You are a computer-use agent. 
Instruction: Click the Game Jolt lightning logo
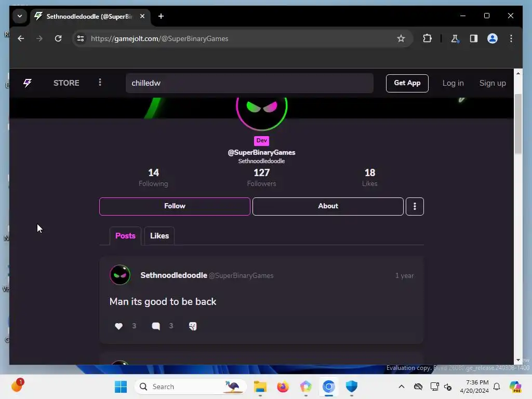click(x=28, y=83)
